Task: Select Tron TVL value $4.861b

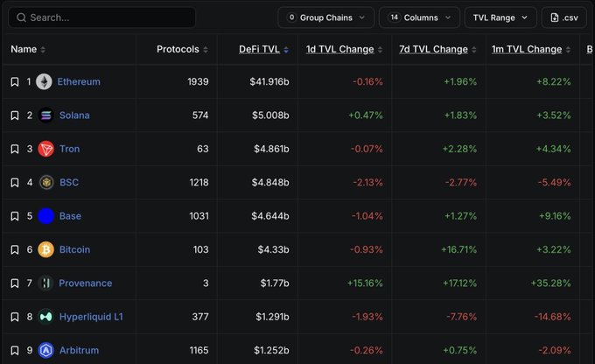Action: (271, 149)
